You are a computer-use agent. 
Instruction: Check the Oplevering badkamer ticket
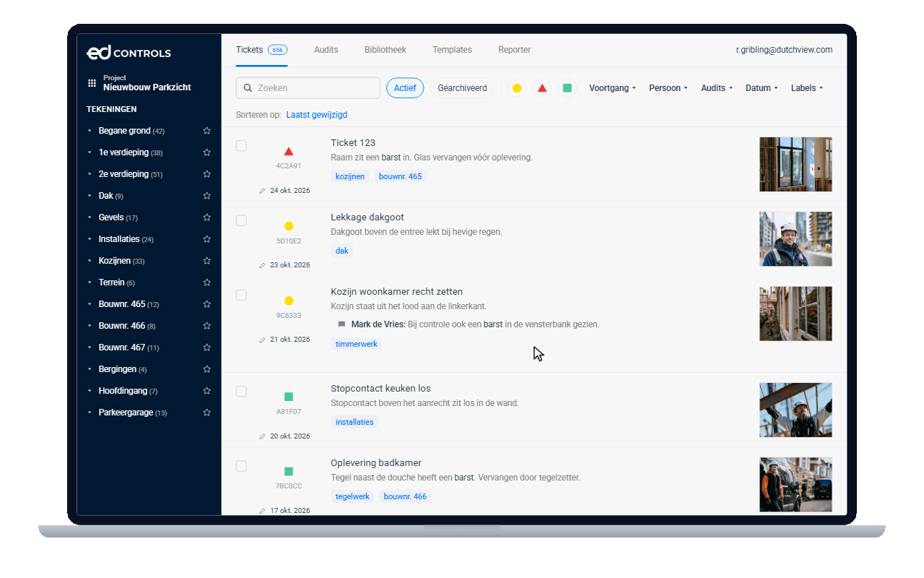241,466
